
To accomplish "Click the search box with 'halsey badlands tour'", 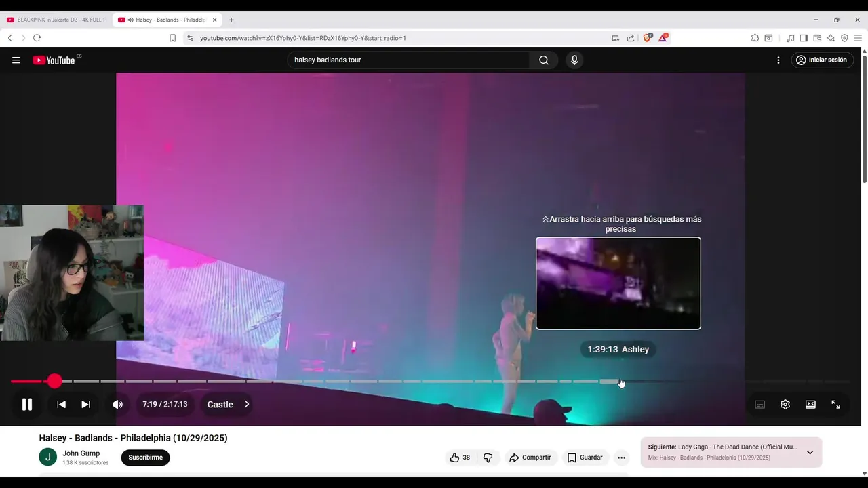I will point(408,60).
